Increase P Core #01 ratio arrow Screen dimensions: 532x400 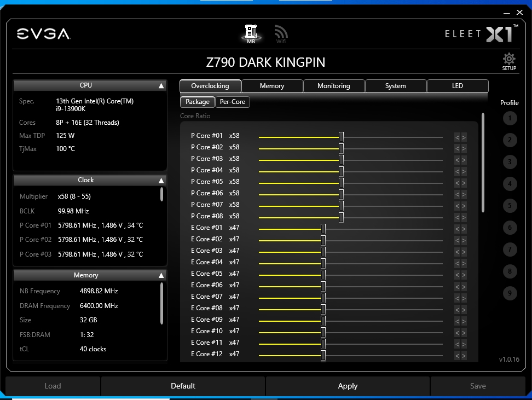[464, 137]
